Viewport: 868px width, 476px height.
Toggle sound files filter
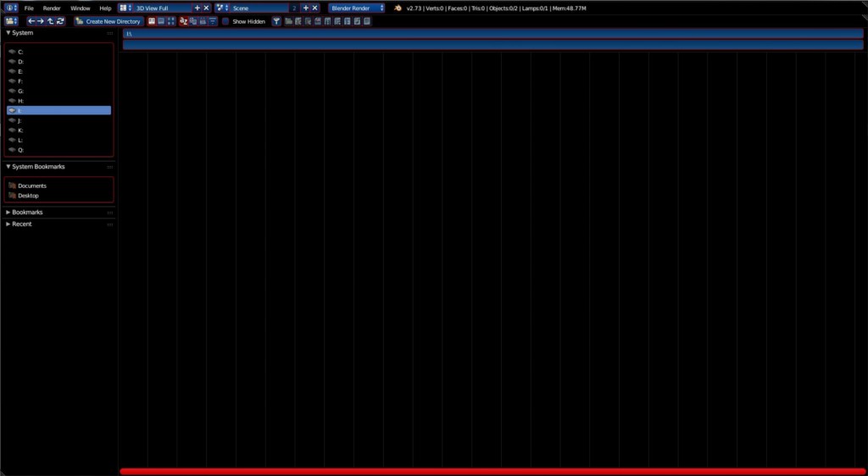tap(357, 21)
